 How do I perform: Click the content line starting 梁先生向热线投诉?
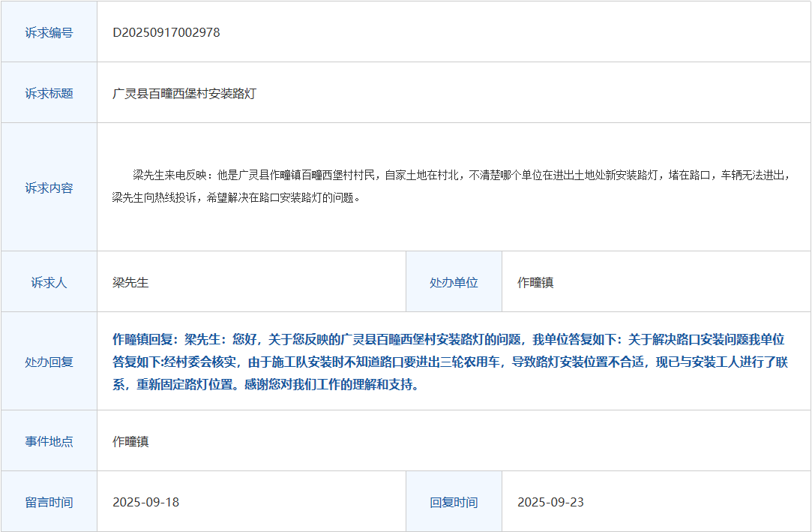(236, 199)
